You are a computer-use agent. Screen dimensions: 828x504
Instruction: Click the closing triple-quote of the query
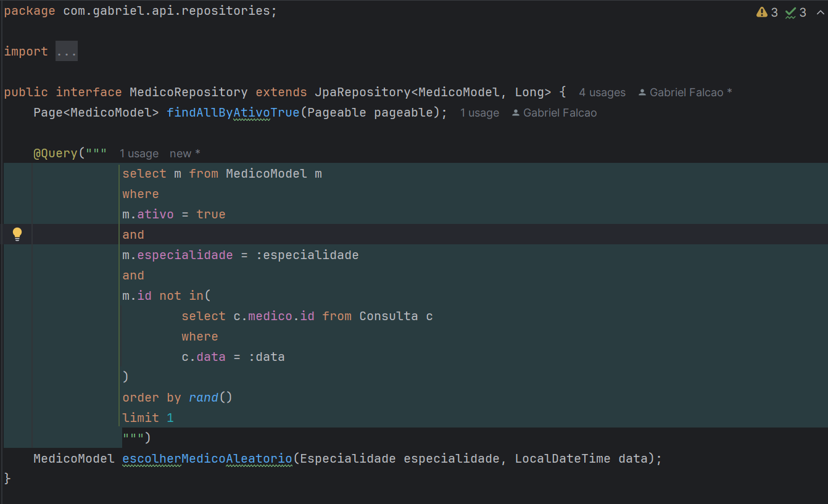(133, 438)
